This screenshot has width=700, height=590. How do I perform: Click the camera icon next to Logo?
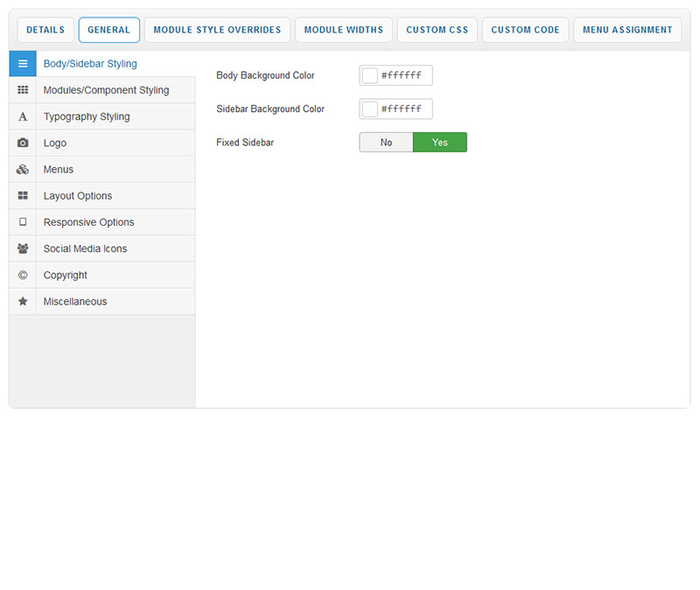23,143
